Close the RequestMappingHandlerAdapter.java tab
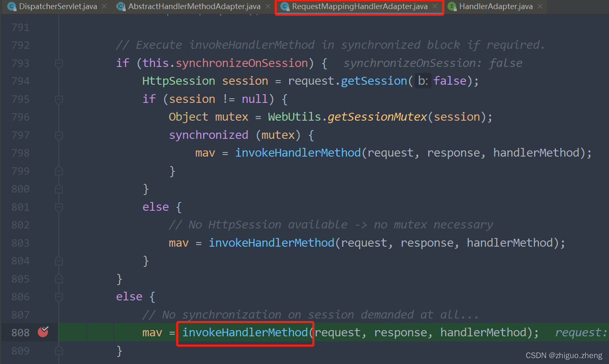Image resolution: width=609 pixels, height=364 pixels. point(435,7)
